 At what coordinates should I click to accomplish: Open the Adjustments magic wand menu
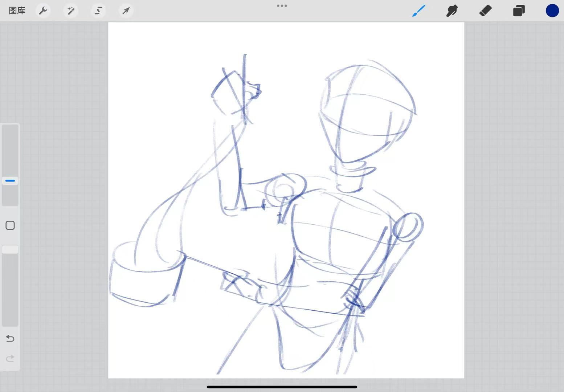pos(71,11)
